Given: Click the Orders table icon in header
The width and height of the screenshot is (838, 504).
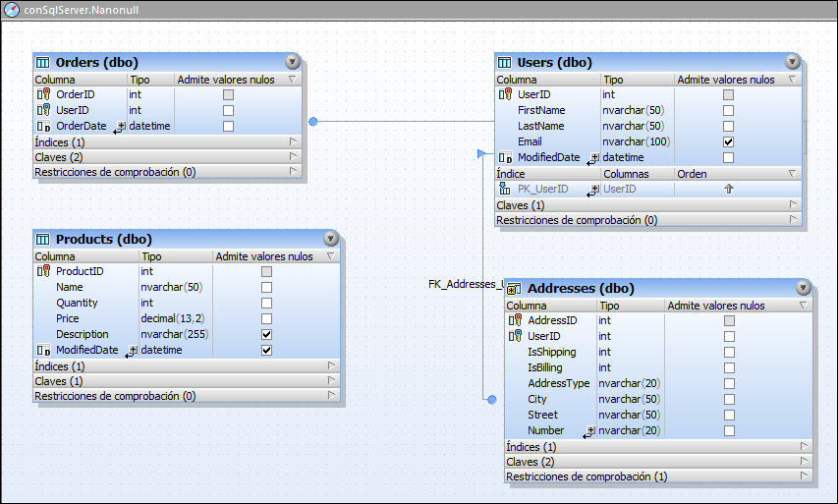Looking at the screenshot, I should tap(43, 62).
